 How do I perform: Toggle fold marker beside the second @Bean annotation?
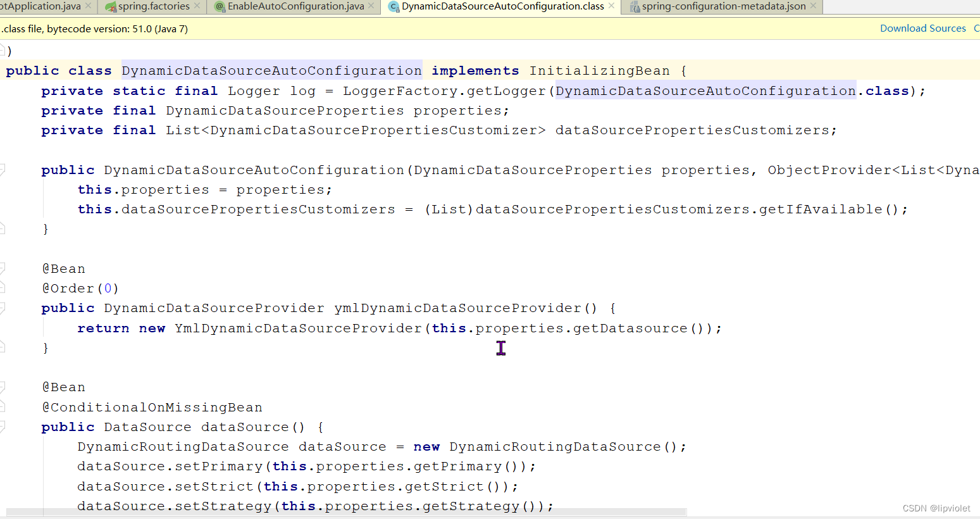[x=3, y=387]
